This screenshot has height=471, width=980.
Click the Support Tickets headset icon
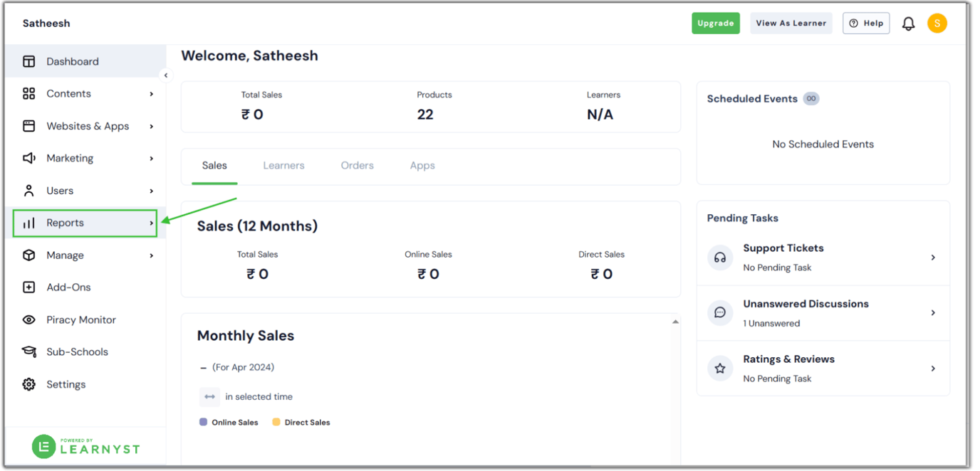click(x=720, y=258)
